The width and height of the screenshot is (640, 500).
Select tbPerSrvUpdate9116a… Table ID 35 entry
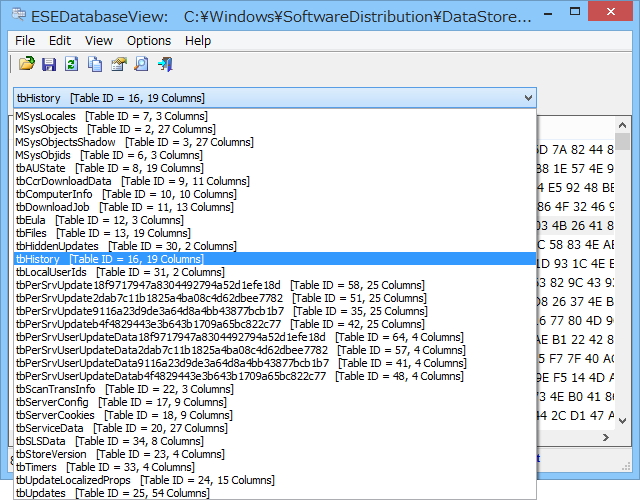coord(275,311)
